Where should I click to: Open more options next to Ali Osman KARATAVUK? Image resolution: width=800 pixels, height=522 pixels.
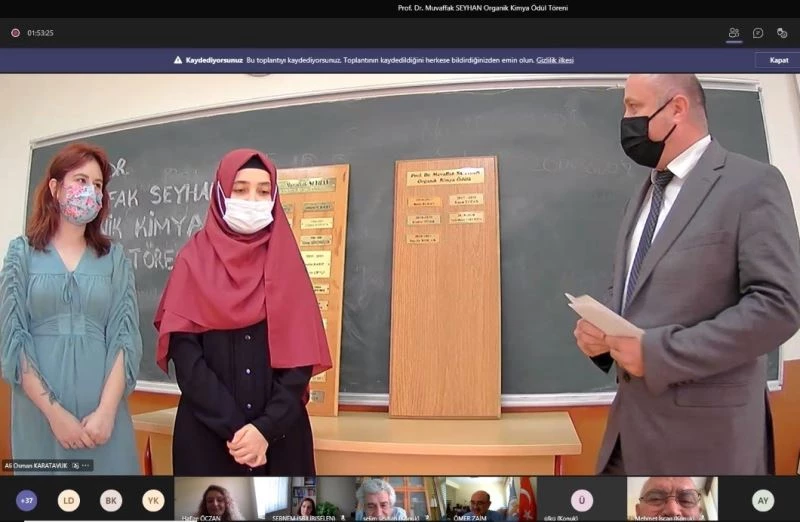[86, 466]
